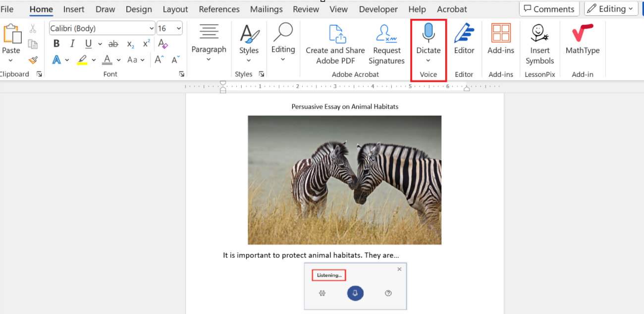Image resolution: width=644 pixels, height=314 pixels.
Task: Apply subscript formatting
Action: [130, 44]
